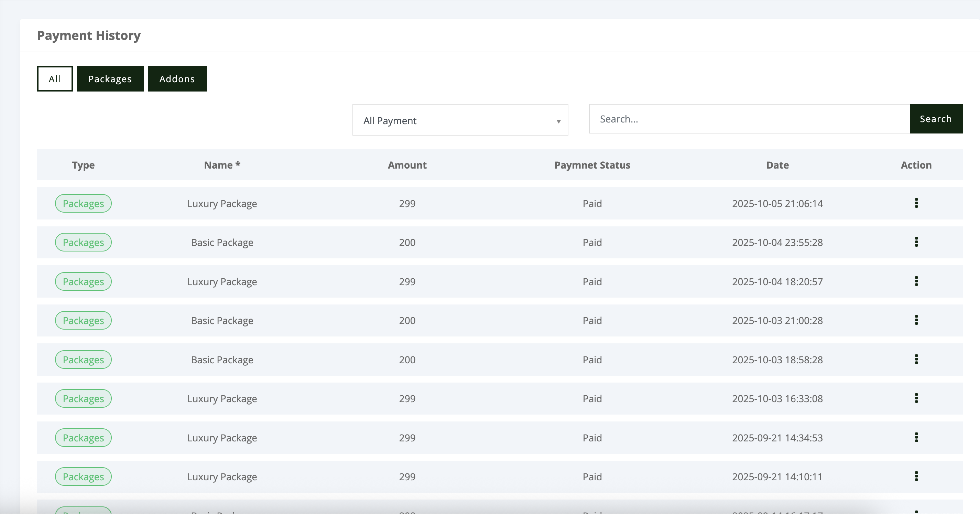Open kebab menu for 2025-10-03 21:00:28 row

point(916,320)
